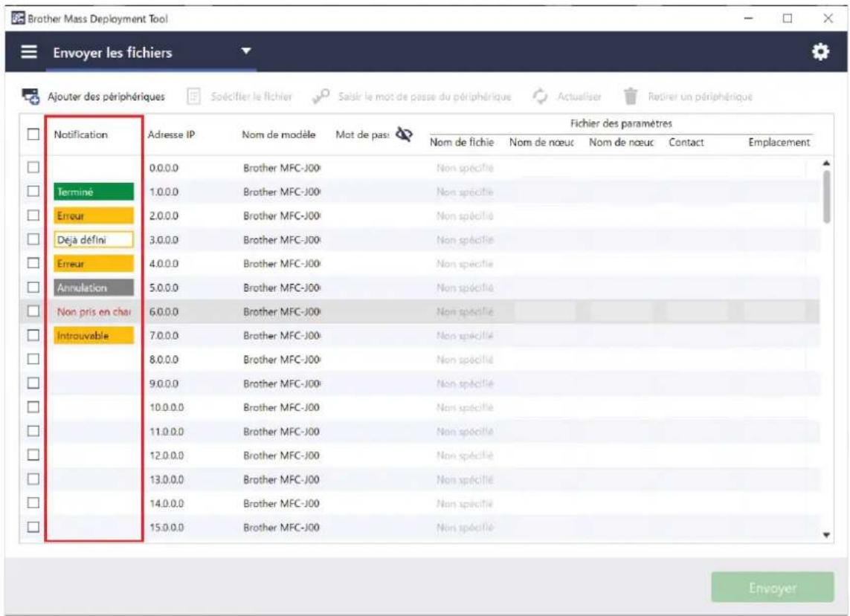This screenshot has width=850, height=616.
Task: Check the box for device 5.0.0.0
Action: click(x=33, y=287)
